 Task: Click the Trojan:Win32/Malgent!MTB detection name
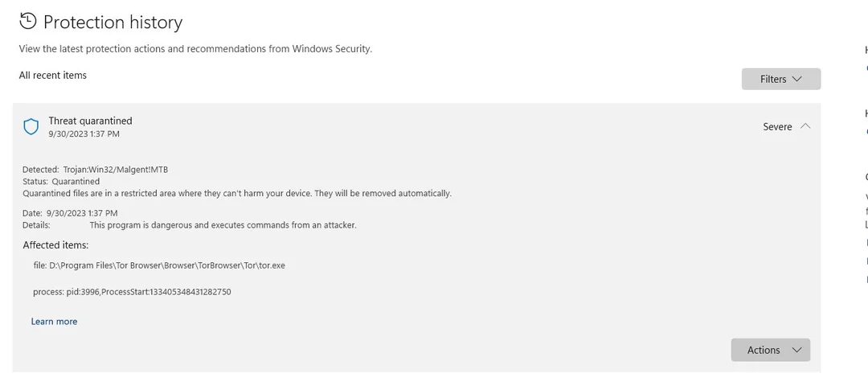point(116,170)
